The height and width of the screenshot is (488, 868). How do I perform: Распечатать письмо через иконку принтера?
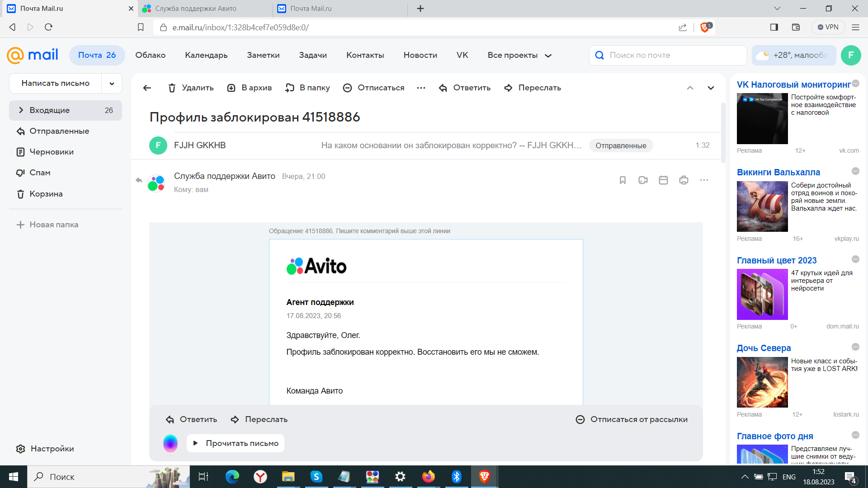point(683,180)
